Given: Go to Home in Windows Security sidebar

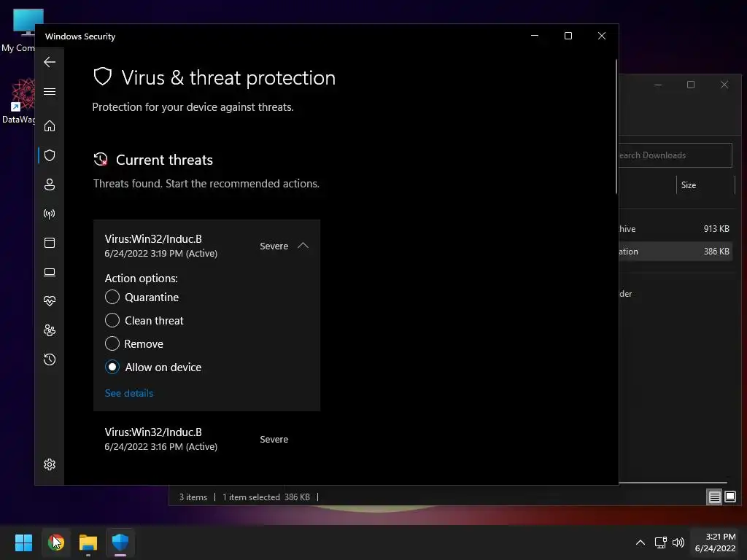Looking at the screenshot, I should tap(50, 125).
